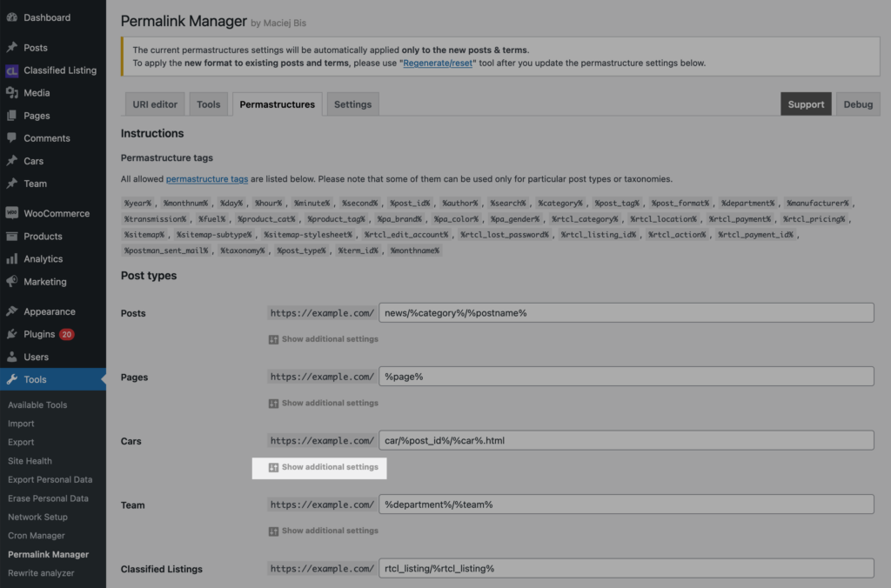
Task: Click the WooCommerce icon
Action: pos(12,213)
